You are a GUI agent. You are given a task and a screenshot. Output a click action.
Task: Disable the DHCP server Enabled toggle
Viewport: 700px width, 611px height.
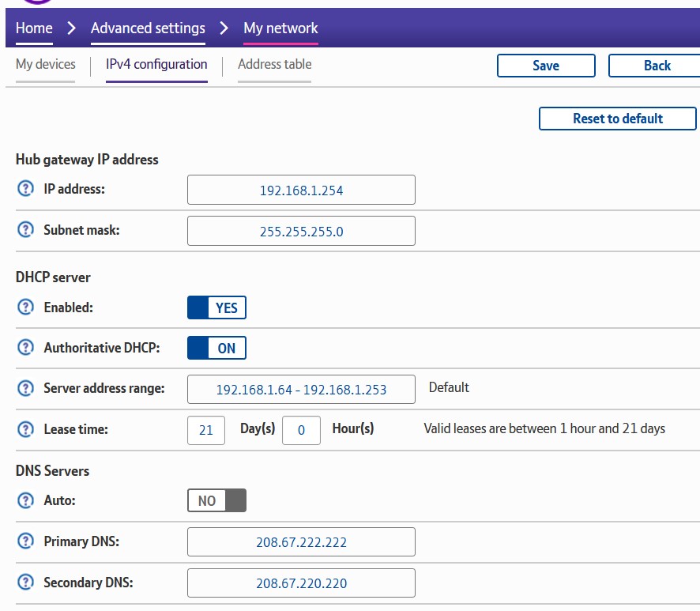216,307
